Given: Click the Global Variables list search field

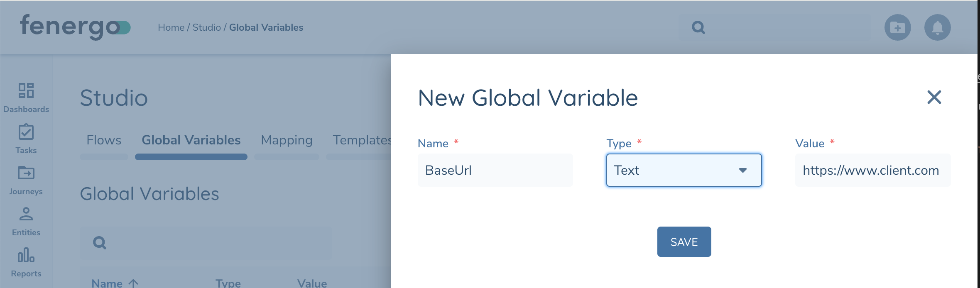Looking at the screenshot, I should point(206,243).
